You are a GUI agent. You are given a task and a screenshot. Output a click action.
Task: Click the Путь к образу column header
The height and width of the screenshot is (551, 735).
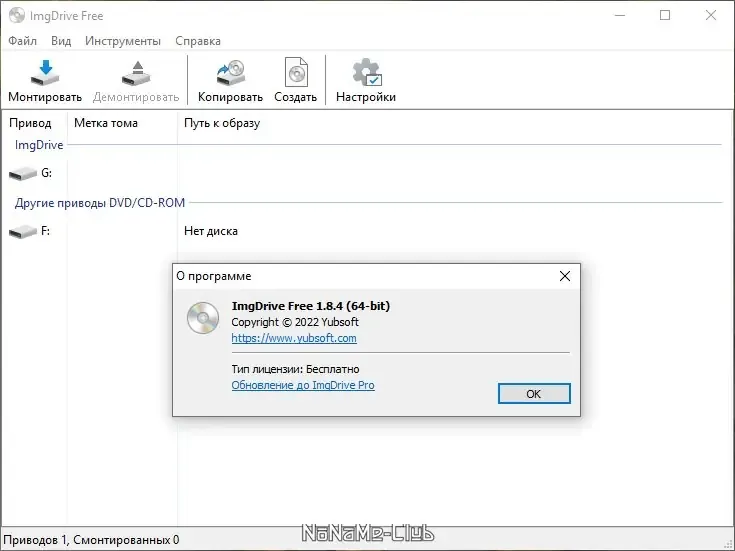222,123
